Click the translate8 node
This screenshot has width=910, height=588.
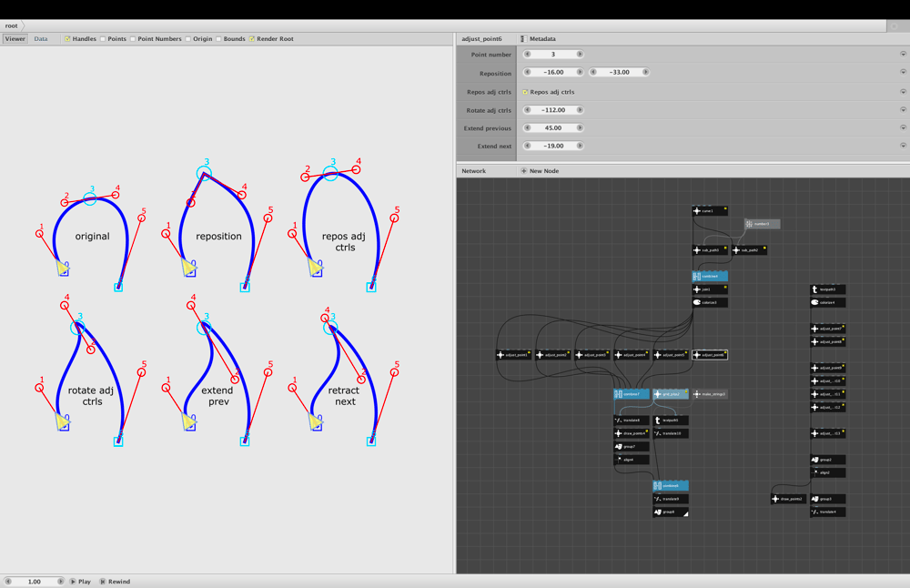pos(632,421)
